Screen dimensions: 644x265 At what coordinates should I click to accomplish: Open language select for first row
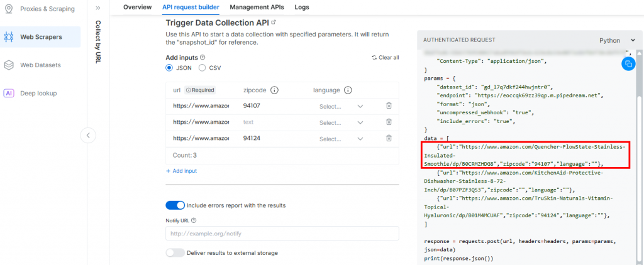coord(341,106)
